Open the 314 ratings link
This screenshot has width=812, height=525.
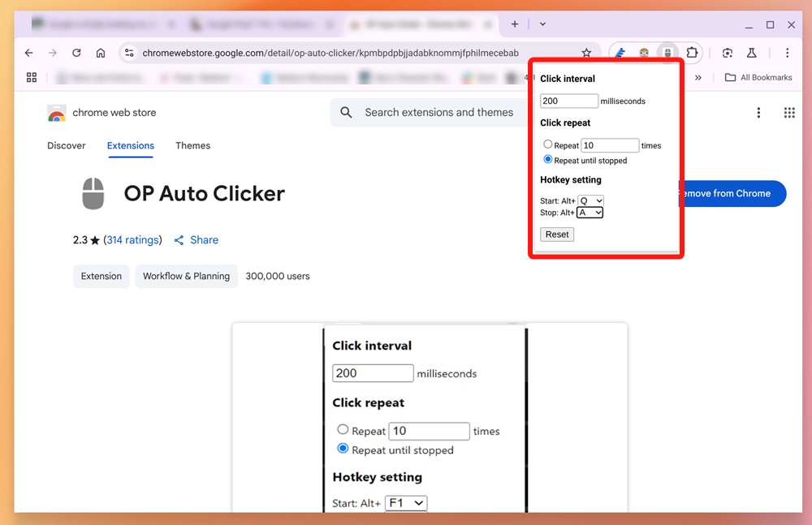pyautogui.click(x=132, y=239)
